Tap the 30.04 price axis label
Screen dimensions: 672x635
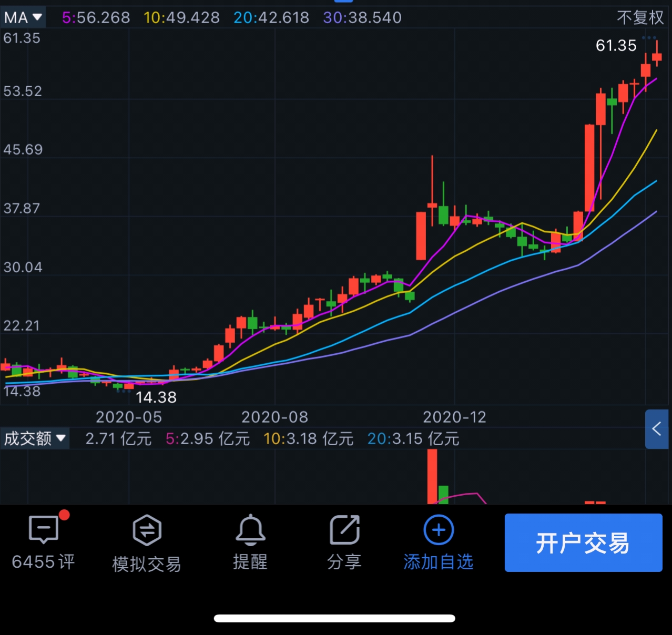pyautogui.click(x=23, y=267)
